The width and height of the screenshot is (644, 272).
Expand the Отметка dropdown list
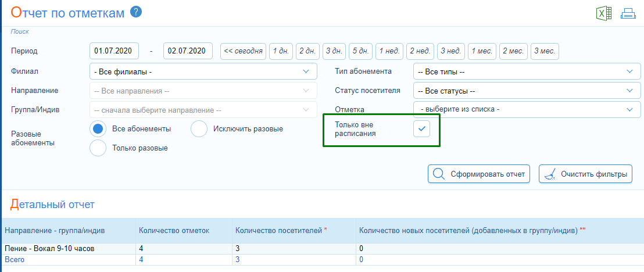[x=527, y=109]
